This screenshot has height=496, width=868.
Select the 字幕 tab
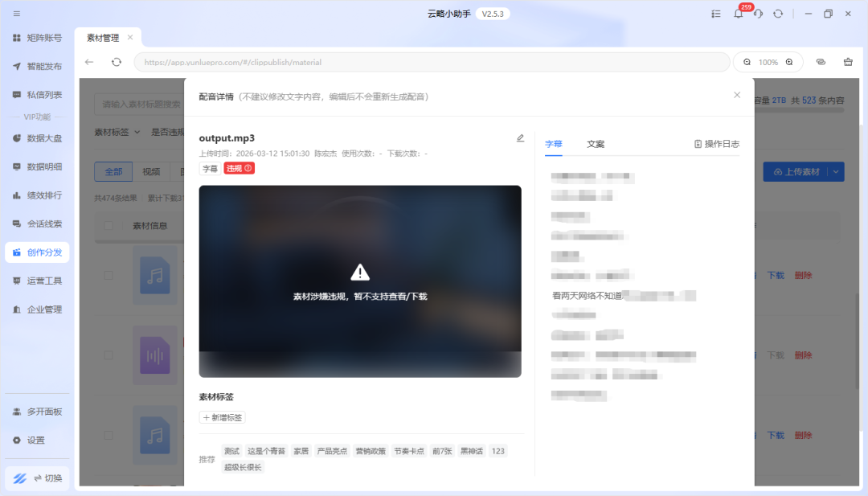(x=554, y=144)
